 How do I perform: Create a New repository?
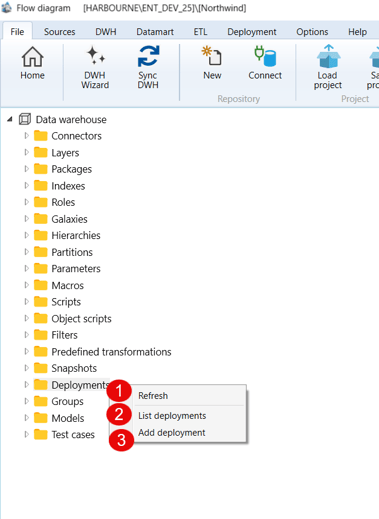click(x=212, y=63)
